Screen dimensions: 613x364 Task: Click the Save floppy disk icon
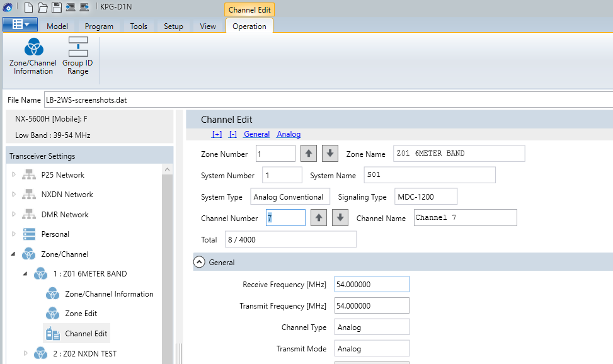56,8
